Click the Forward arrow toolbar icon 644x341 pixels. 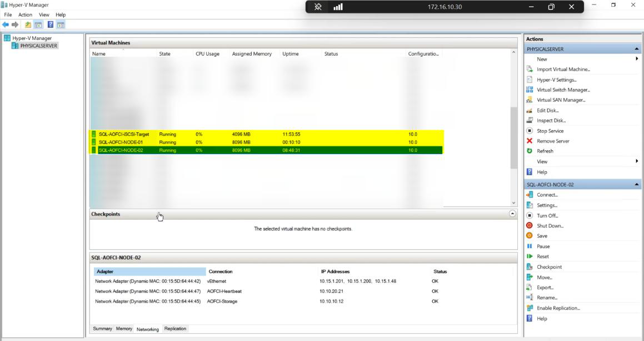click(15, 24)
